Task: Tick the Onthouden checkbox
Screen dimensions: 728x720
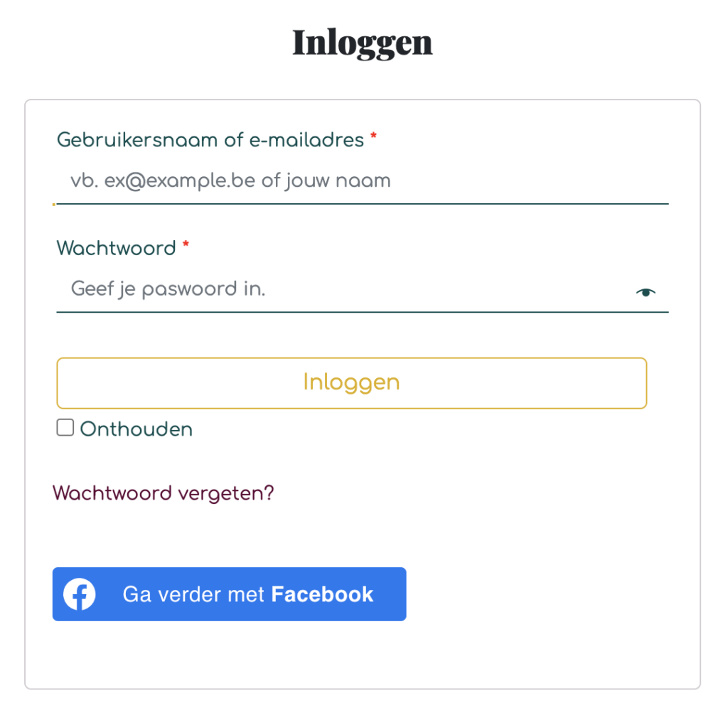Action: coord(65,428)
